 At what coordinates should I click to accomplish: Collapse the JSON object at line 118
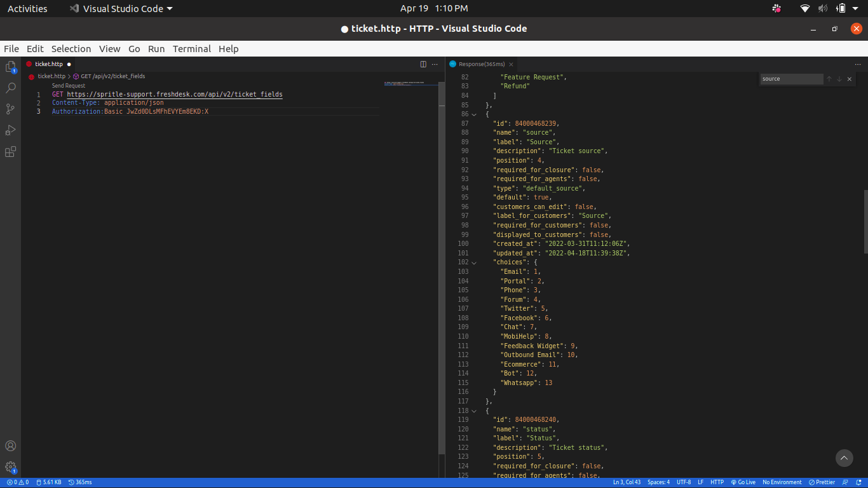(474, 411)
